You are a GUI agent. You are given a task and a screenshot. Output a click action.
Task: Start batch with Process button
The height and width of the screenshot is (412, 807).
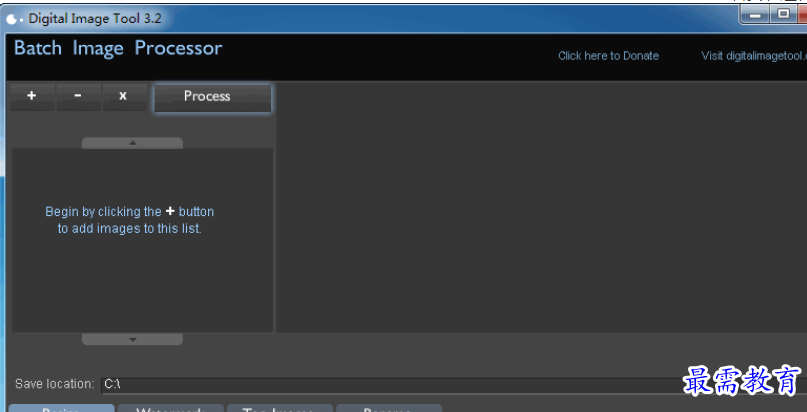[x=212, y=97]
